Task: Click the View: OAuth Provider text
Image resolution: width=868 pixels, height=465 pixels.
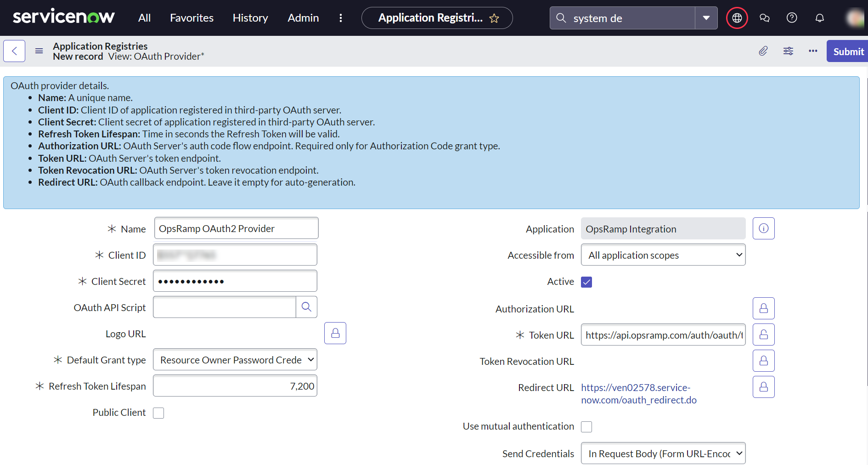Action: coord(156,56)
